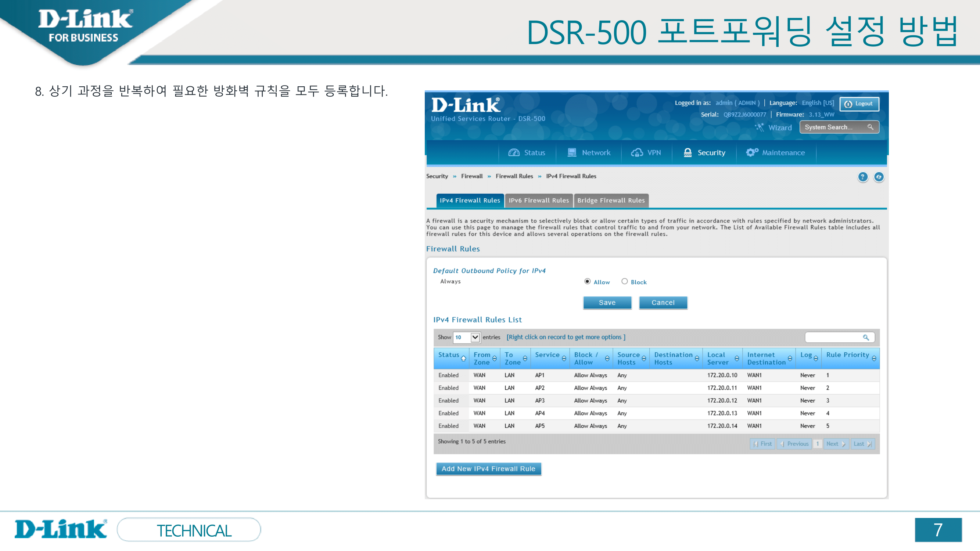
Task: Click the Add New IPv4 Firewall Rule button
Action: tap(488, 468)
